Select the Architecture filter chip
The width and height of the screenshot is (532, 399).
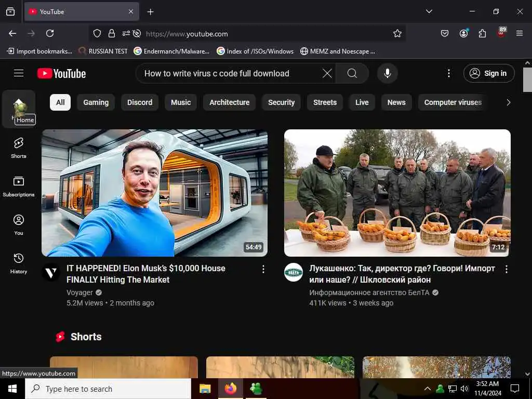[229, 102]
